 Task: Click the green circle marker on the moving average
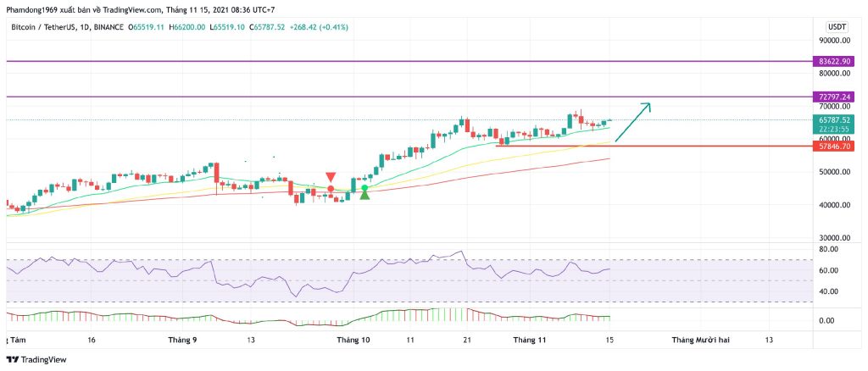pyautogui.click(x=364, y=187)
